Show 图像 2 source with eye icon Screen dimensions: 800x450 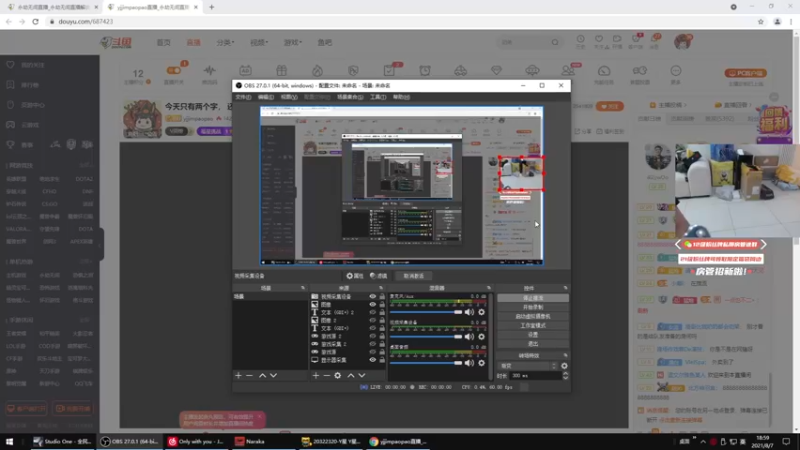pyautogui.click(x=373, y=320)
